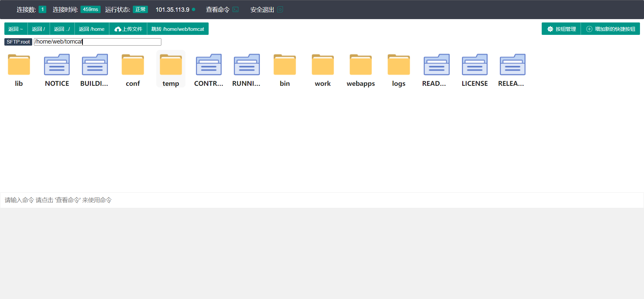Click 返回 ~ to go to home directory
The image size is (644, 299).
16,29
